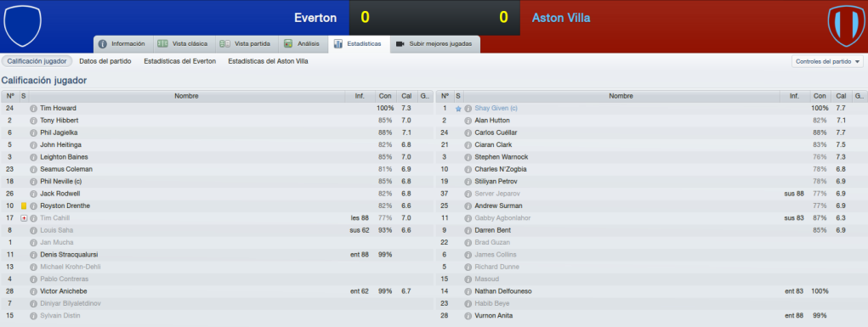Open the Vista clásica tab
This screenshot has height=327, width=868.
pos(183,43)
